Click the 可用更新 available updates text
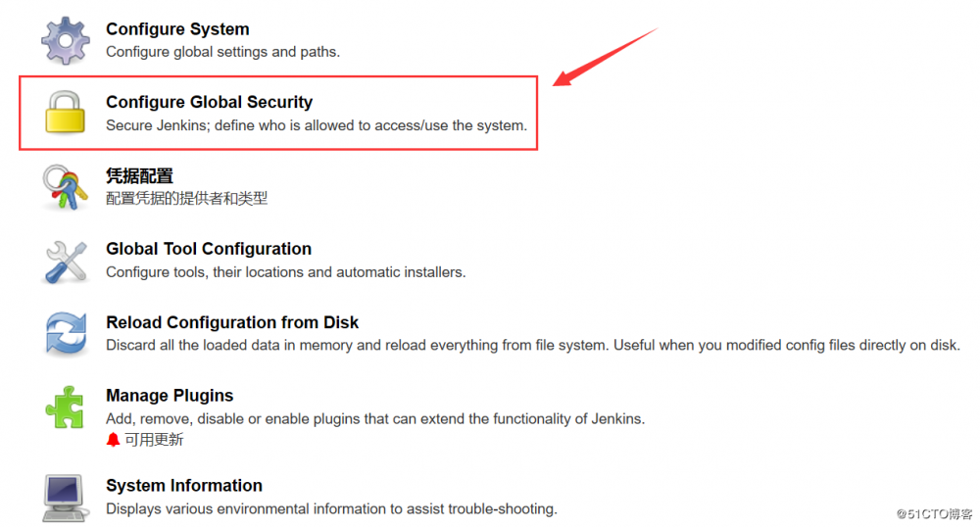The width and height of the screenshot is (980, 527). (154, 440)
